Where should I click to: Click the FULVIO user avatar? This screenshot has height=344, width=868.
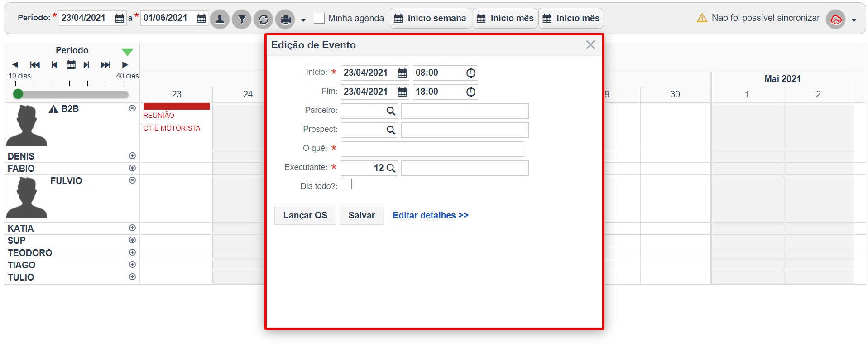pos(27,198)
